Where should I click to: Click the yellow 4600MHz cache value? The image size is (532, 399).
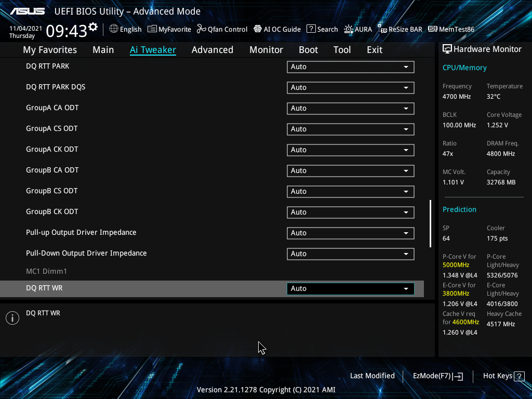tap(465, 322)
